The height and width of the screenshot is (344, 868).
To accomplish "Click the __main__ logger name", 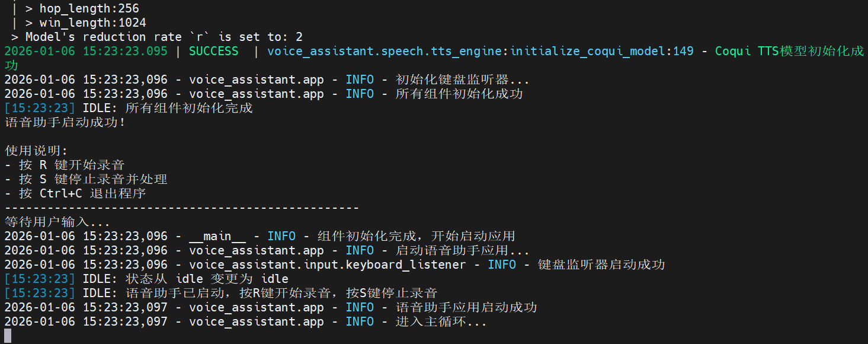I will tap(217, 236).
